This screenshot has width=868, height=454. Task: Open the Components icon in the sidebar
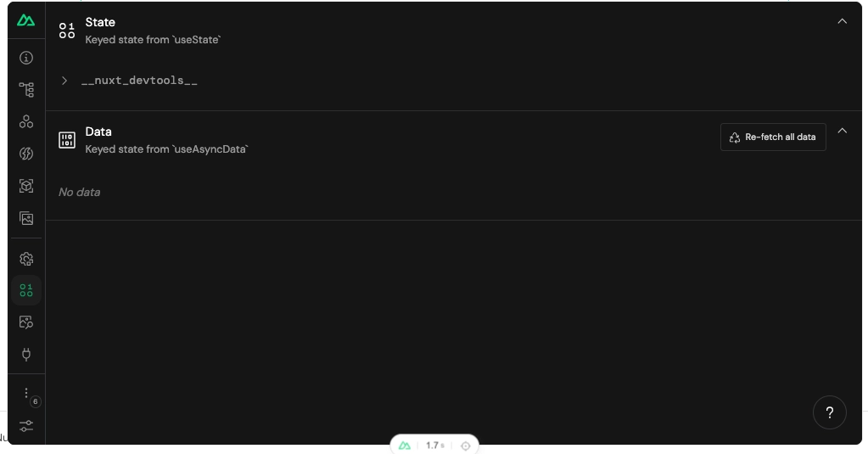26,122
